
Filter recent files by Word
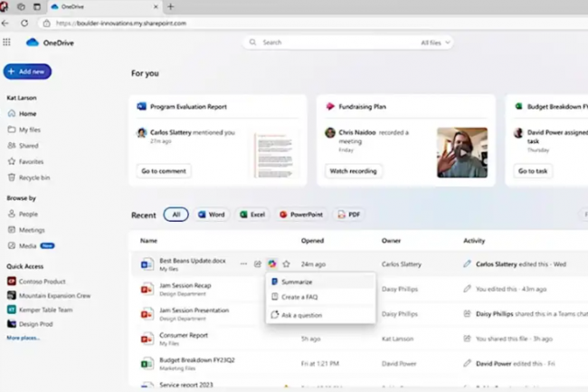tap(210, 215)
